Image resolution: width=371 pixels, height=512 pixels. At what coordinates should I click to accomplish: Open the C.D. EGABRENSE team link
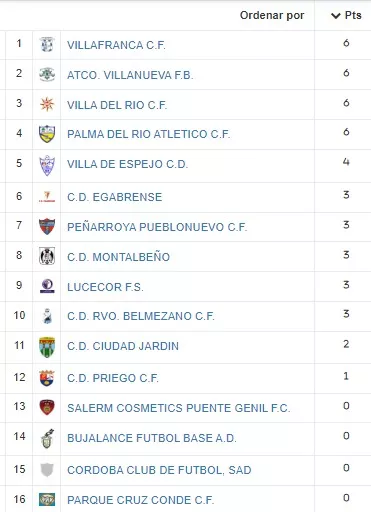tap(115, 197)
